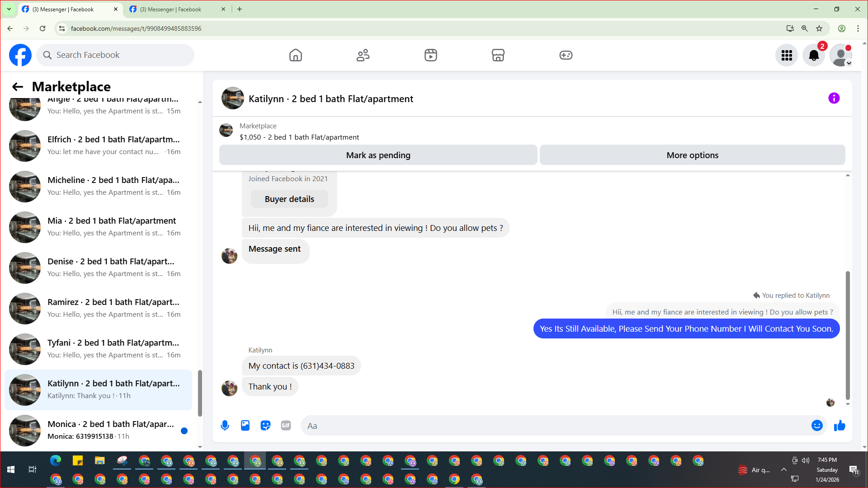The image size is (868, 488).
Task: Go to Facebook Home nav tab
Action: pyautogui.click(x=295, y=55)
